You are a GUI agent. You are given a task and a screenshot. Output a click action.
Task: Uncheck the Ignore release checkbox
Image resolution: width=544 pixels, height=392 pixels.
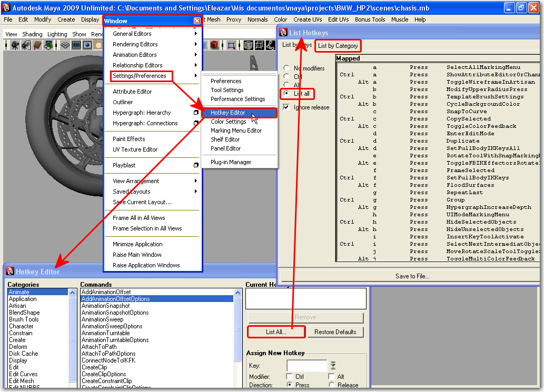286,107
